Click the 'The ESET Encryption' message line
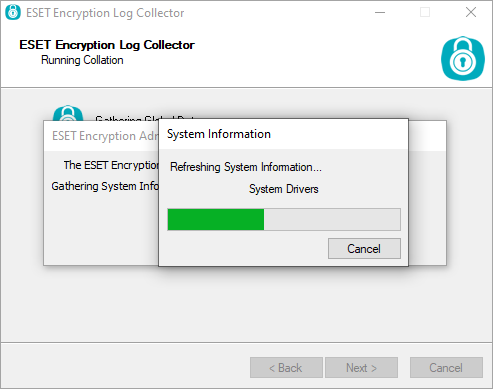 click(x=111, y=165)
